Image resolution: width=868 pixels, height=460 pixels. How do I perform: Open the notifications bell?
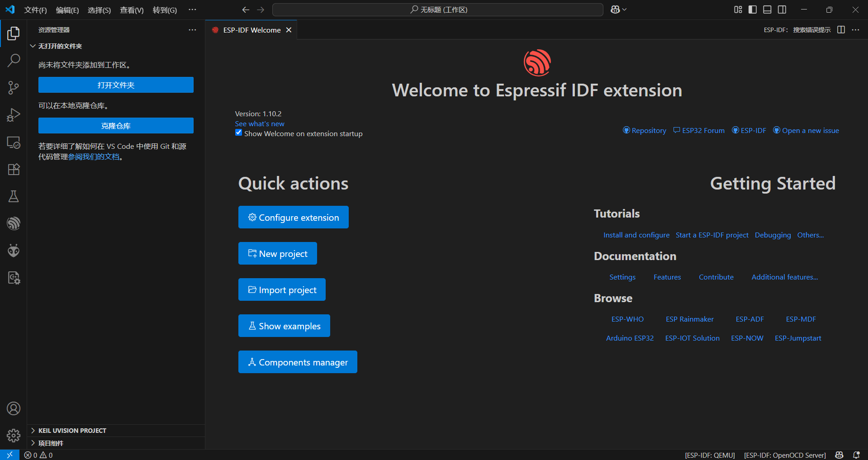856,455
